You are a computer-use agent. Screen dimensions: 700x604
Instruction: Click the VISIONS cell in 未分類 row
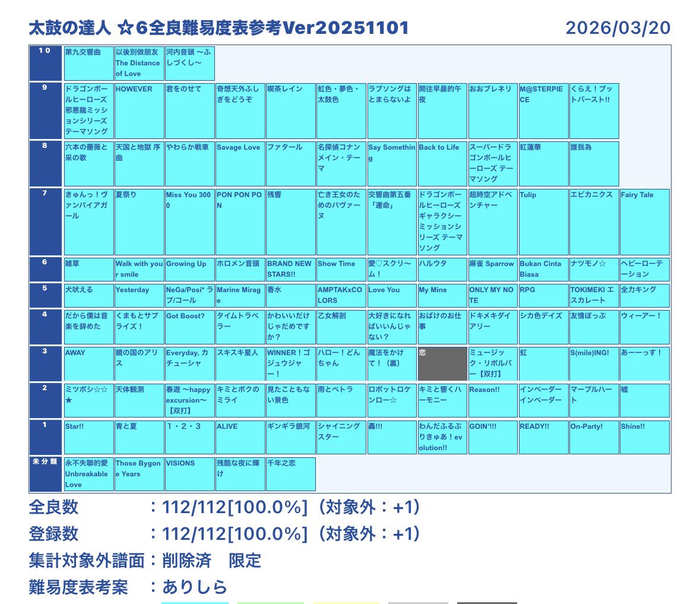tap(189, 474)
